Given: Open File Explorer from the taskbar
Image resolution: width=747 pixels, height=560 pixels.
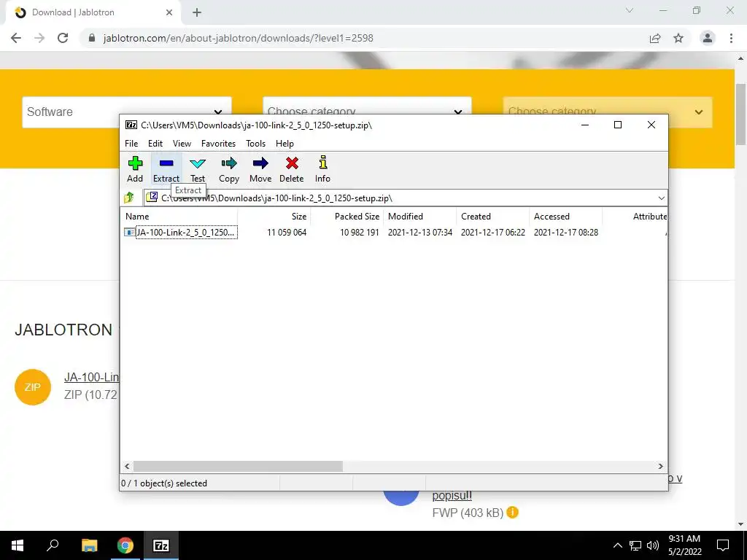Looking at the screenshot, I should point(89,545).
